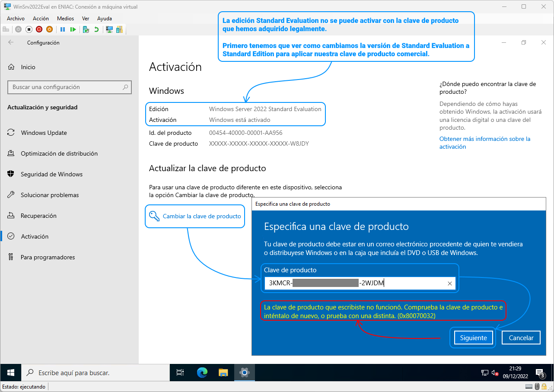Click the green Reset/Resume play icon
554x392 pixels.
coord(73,29)
